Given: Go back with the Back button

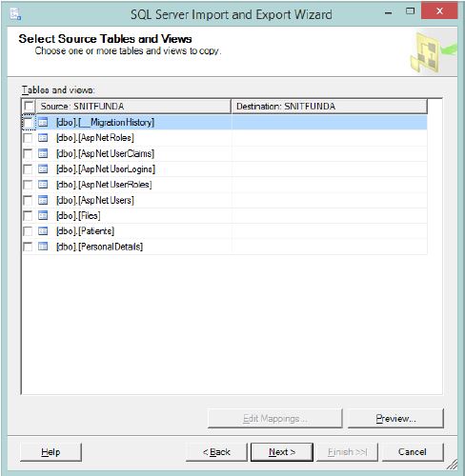Looking at the screenshot, I should (216, 452).
